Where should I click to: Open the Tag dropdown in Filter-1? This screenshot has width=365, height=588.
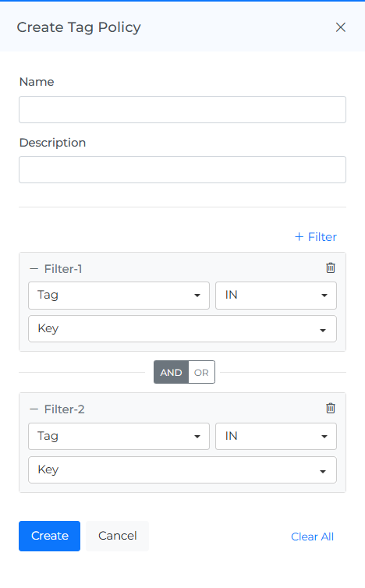[x=119, y=296]
